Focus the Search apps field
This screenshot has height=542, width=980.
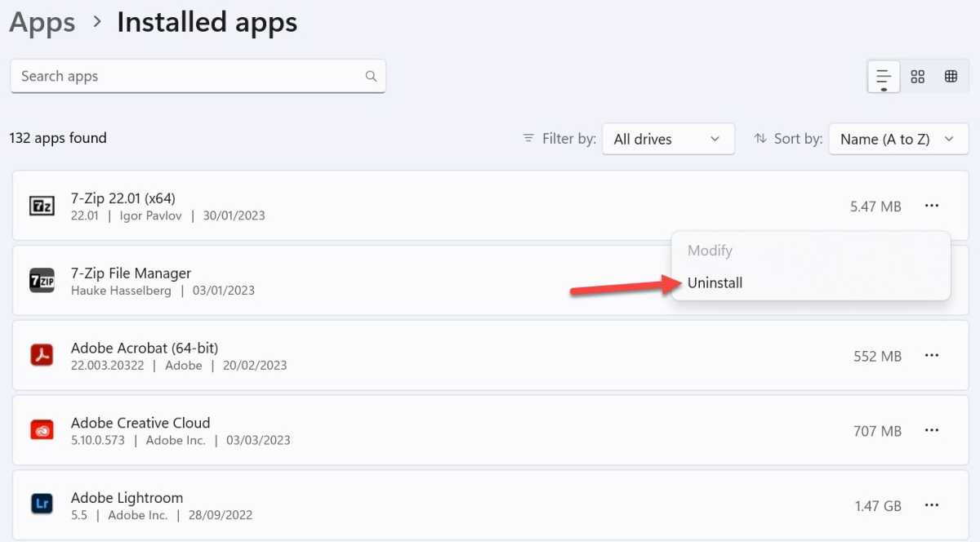(x=198, y=76)
